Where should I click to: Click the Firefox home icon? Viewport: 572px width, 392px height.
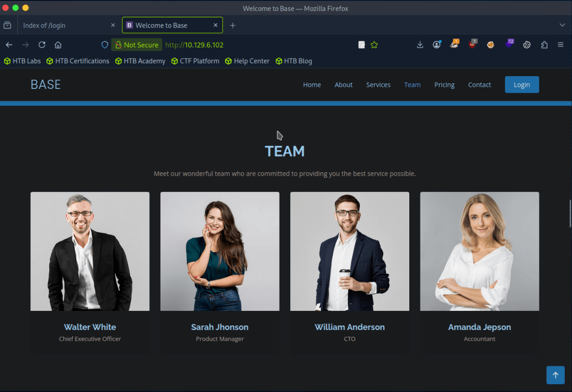pyautogui.click(x=58, y=45)
